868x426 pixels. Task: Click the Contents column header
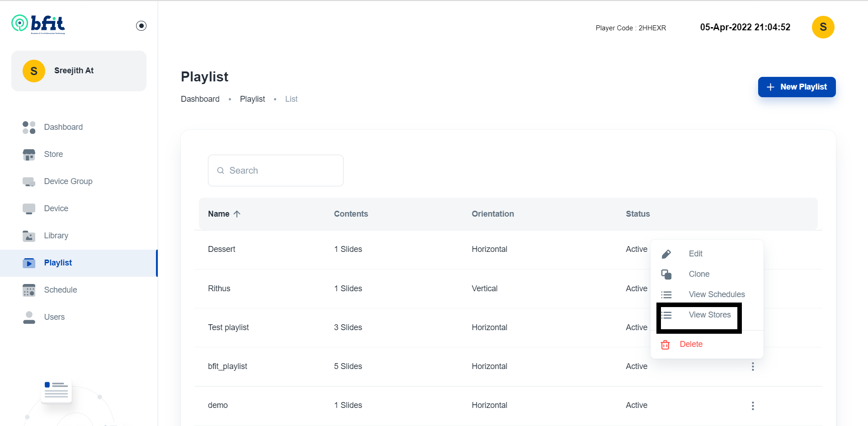(351, 214)
